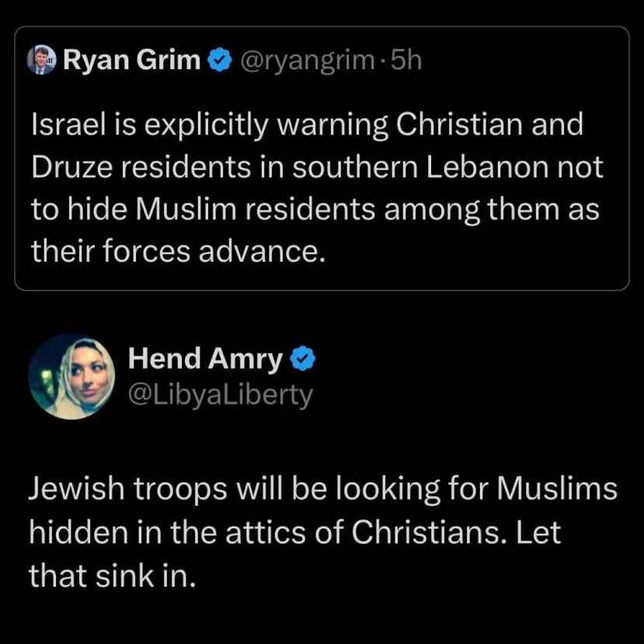This screenshot has width=644, height=644.
Task: Click 'their forces advance.' final quoted line
Action: [x=179, y=251]
